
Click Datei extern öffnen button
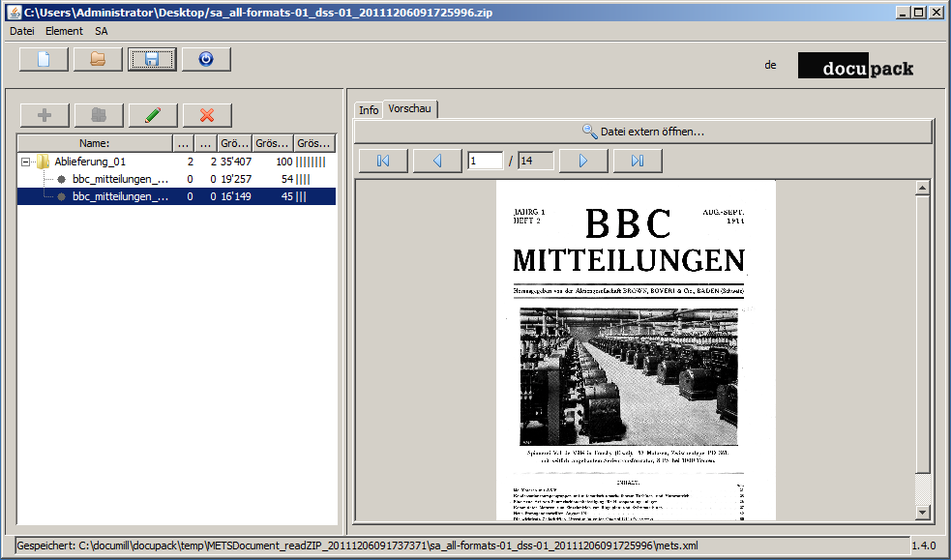tap(643, 132)
